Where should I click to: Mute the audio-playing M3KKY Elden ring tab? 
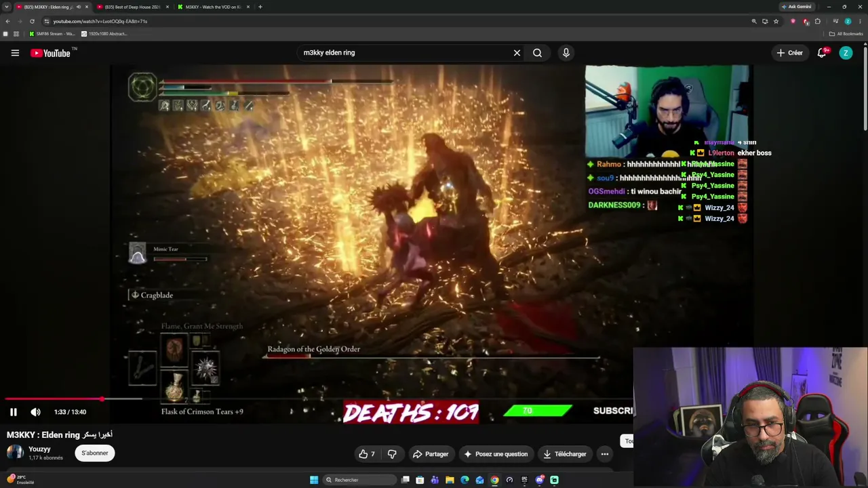click(79, 7)
